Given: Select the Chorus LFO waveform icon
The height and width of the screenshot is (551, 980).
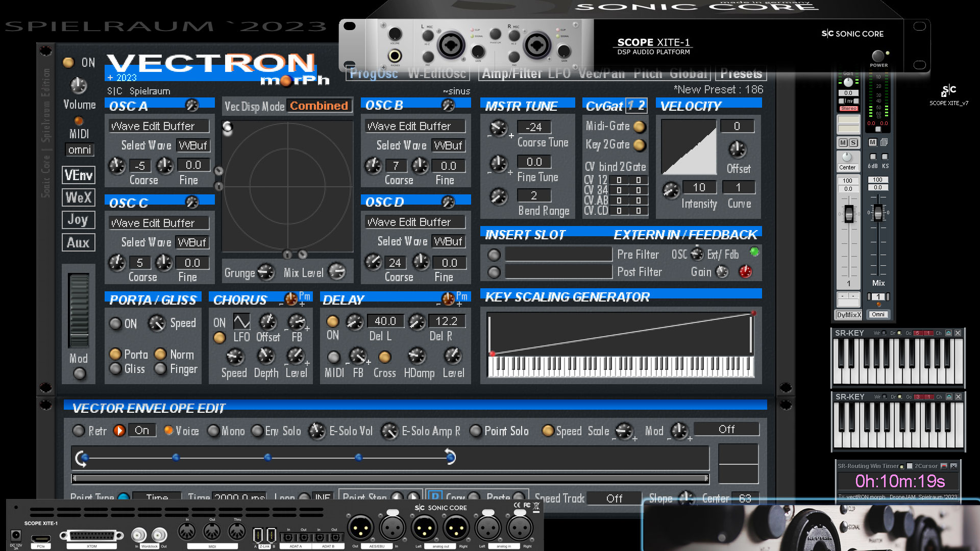Looking at the screenshot, I should coord(242,321).
